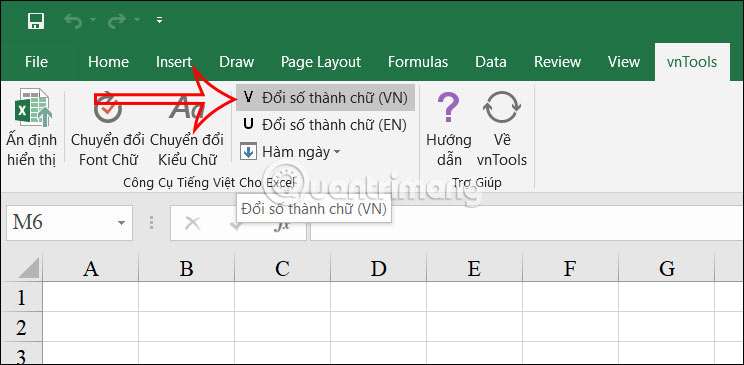Go to the Page Layout tab

(x=321, y=62)
